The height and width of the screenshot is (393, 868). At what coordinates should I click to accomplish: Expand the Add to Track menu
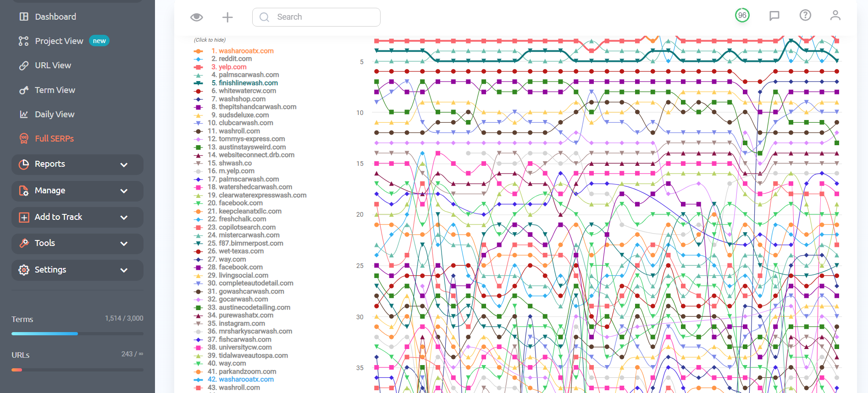(77, 217)
